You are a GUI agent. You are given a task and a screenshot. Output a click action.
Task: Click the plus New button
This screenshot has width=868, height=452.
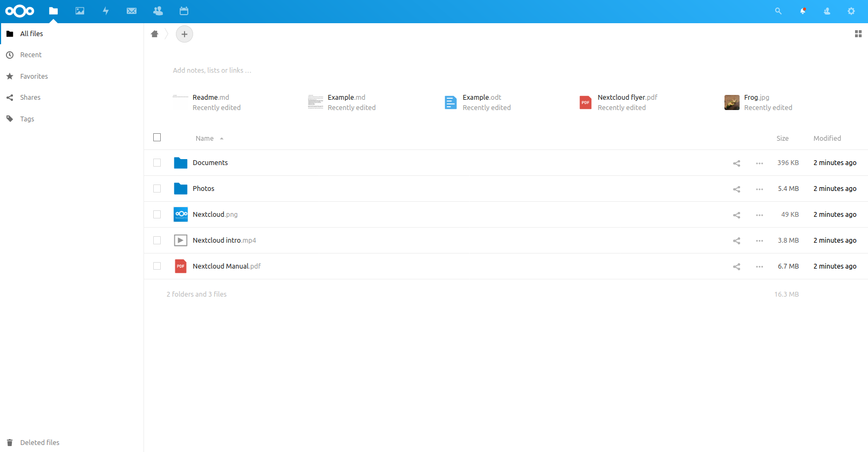pyautogui.click(x=184, y=34)
